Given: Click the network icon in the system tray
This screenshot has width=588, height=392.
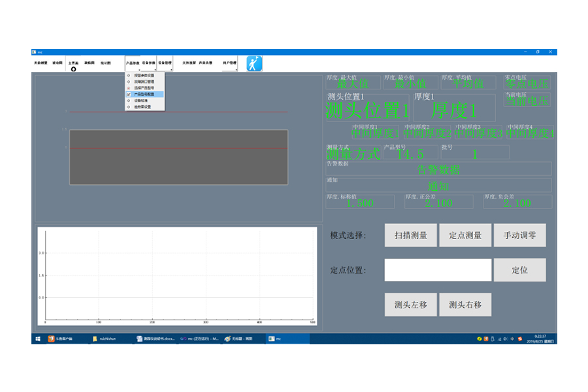Looking at the screenshot, I should [x=499, y=339].
